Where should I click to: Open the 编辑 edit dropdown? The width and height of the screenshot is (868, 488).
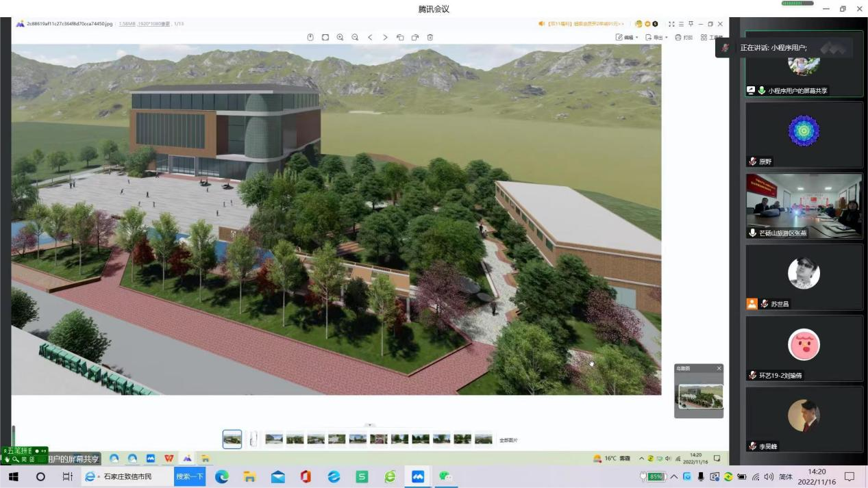click(627, 38)
